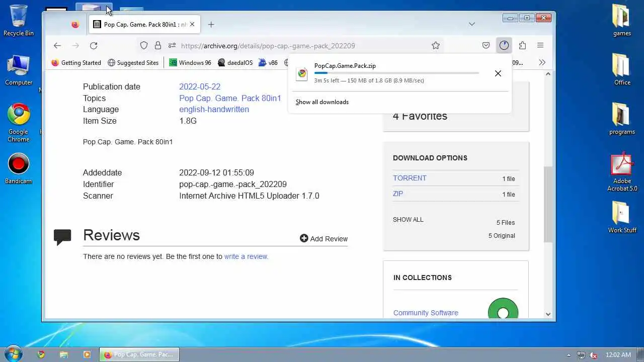Image resolution: width=644 pixels, height=362 pixels.
Task: Expand SHOW ALL download files
Action: pyautogui.click(x=408, y=220)
